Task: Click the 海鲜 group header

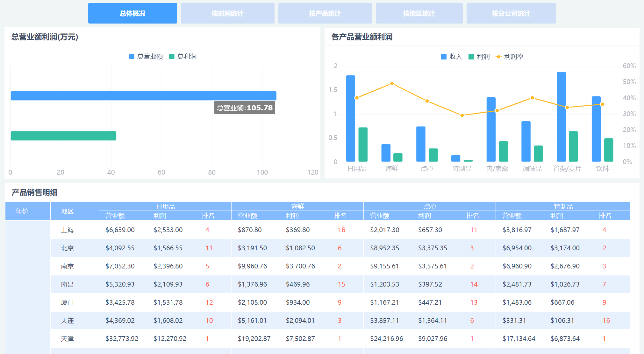Action: point(297,206)
